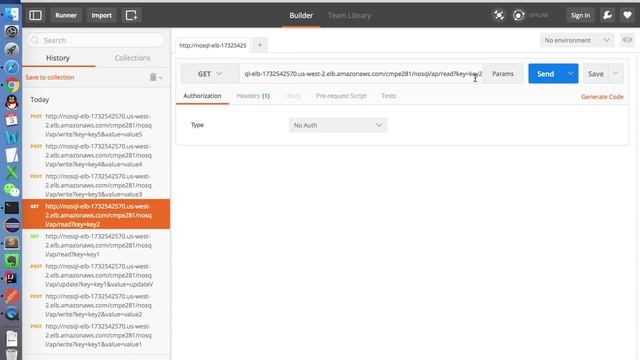This screenshot has height=360, width=640.
Task: Add a new request tab with plus icon
Action: (x=260, y=45)
